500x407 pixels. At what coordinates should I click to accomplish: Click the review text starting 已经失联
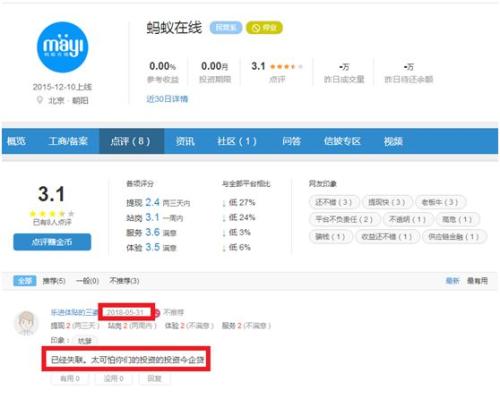[127, 360]
